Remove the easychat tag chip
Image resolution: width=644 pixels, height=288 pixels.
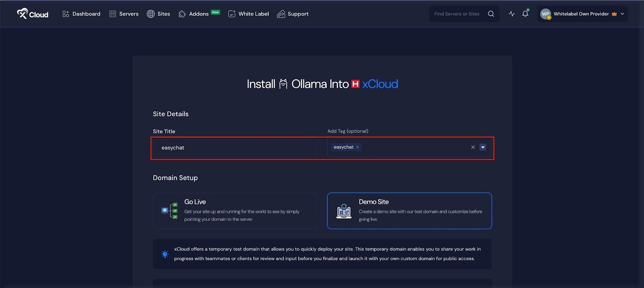[357, 147]
